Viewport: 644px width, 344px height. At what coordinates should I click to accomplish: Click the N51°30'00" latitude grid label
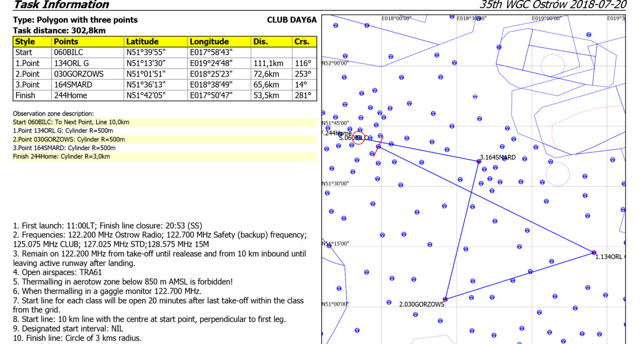click(x=336, y=184)
